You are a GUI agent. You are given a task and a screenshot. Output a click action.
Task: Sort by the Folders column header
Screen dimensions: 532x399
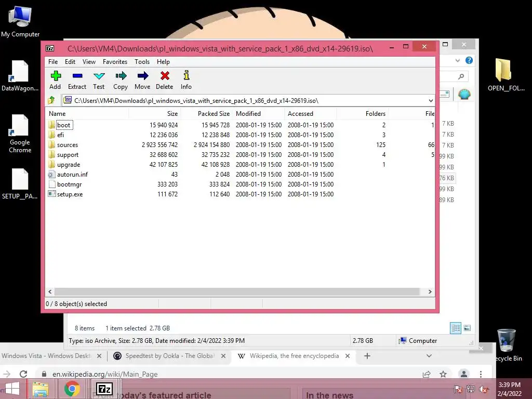tap(362, 114)
